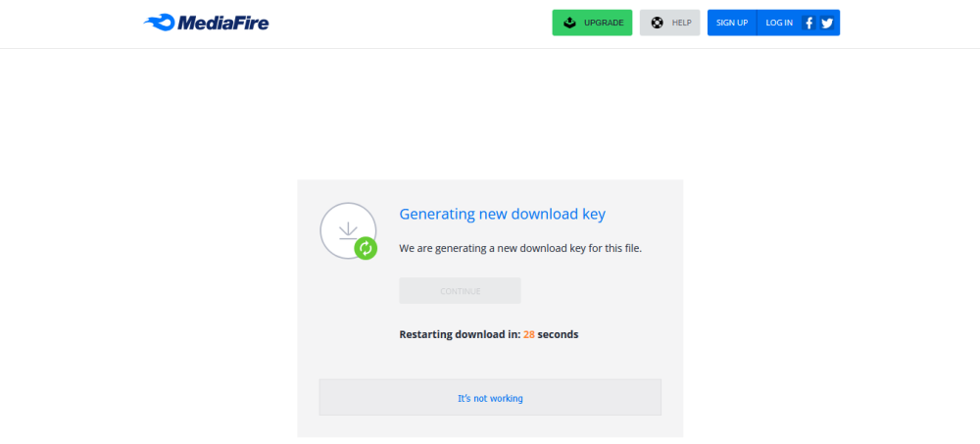Click the 'Generating new download key' heading

click(502, 214)
